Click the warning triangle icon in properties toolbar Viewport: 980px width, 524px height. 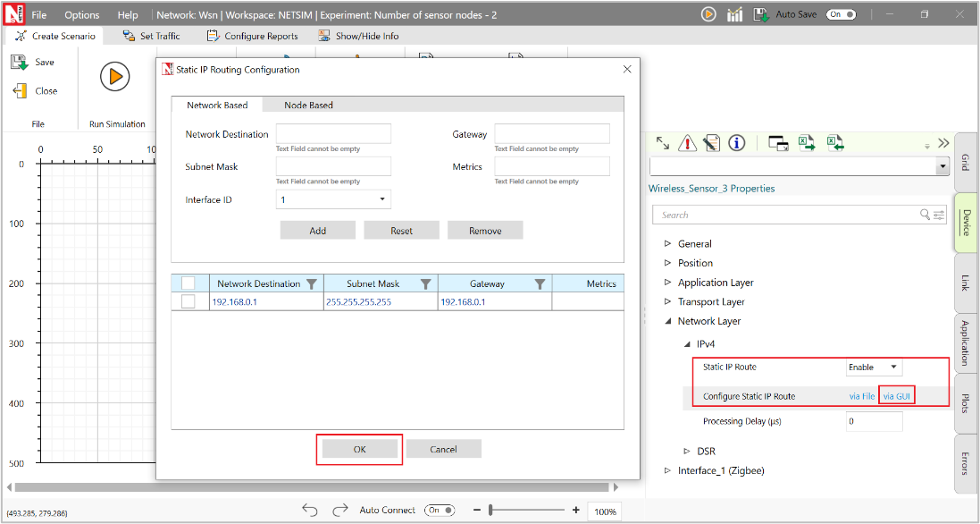[687, 143]
